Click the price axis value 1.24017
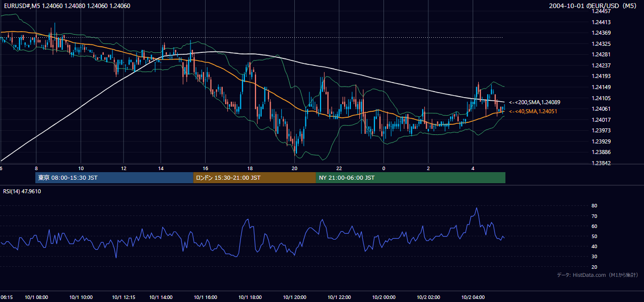Image resolution: width=644 pixels, height=302 pixels. [602, 120]
